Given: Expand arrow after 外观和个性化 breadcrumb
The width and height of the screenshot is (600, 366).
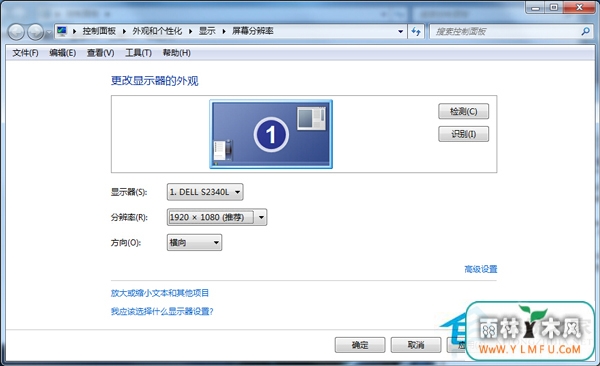Looking at the screenshot, I should tap(190, 31).
